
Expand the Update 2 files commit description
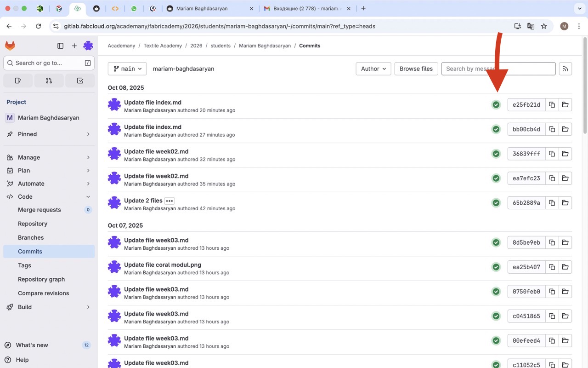point(170,201)
